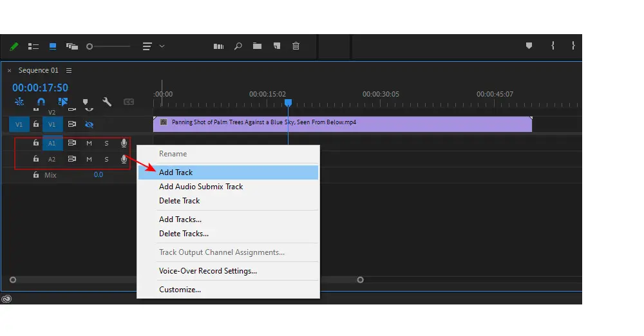Click the Mark In brace icon
644x336 pixels.
(553, 46)
